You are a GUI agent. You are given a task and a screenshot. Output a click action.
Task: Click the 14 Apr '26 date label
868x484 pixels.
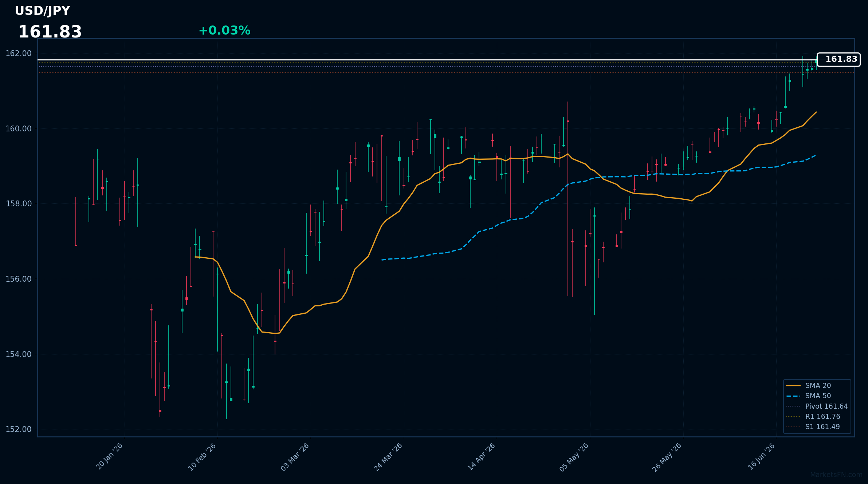[x=482, y=457]
